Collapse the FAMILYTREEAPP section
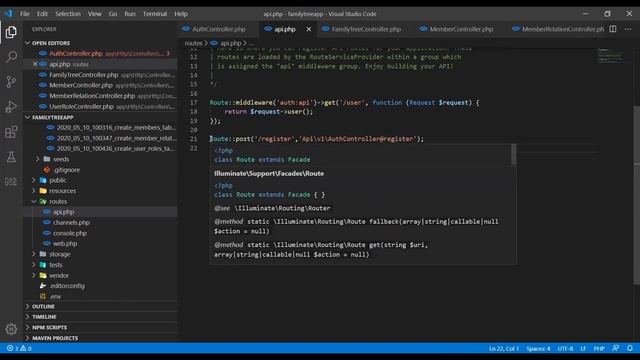 [x=53, y=117]
